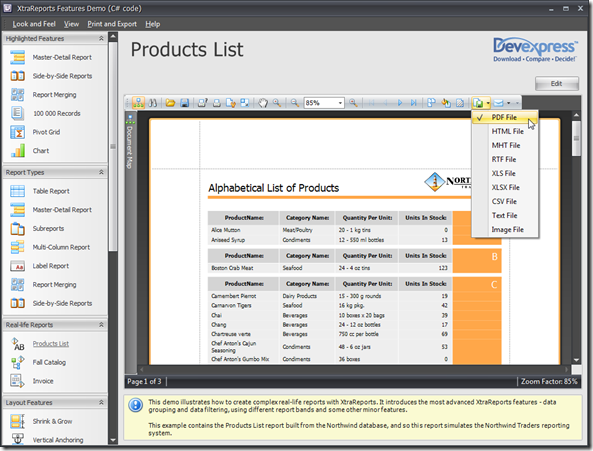
Task: Open Page Setup icon in toolbar
Action: tap(231, 103)
